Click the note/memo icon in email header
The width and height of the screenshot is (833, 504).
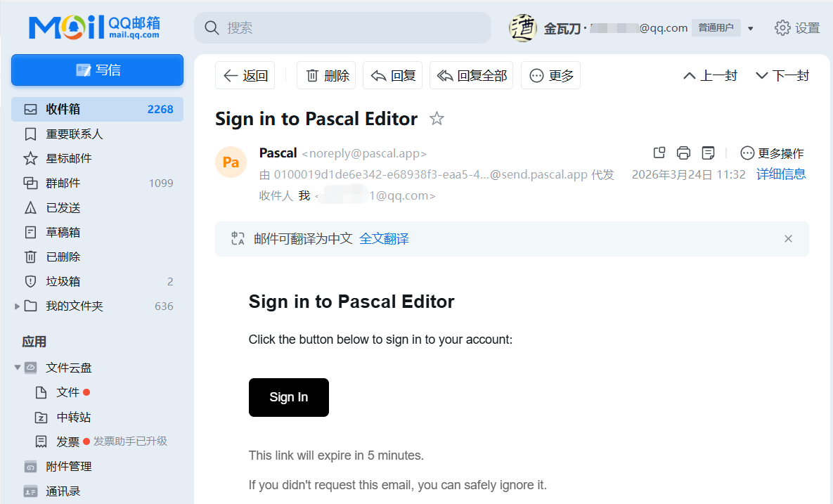tap(709, 153)
